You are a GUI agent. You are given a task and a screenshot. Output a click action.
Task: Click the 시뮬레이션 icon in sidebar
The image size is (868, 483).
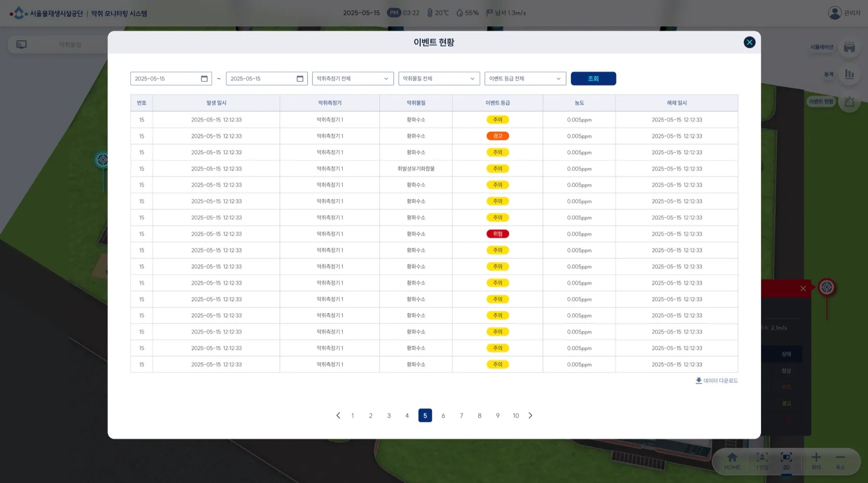849,47
